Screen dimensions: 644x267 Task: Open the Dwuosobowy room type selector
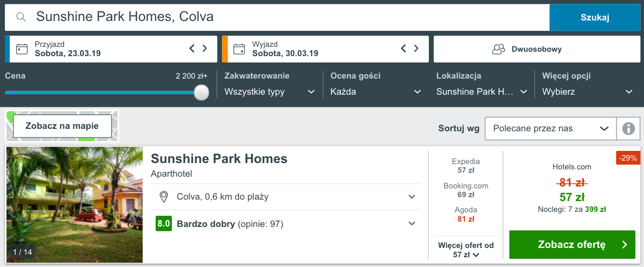pos(537,49)
